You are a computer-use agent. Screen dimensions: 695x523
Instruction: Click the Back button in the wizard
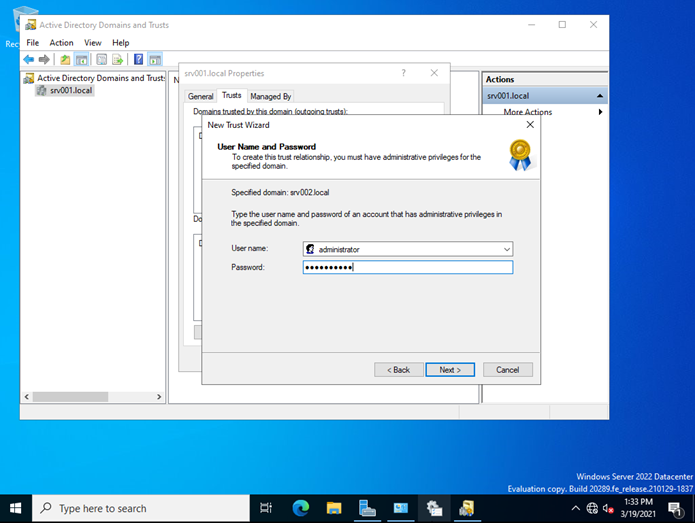(x=398, y=370)
